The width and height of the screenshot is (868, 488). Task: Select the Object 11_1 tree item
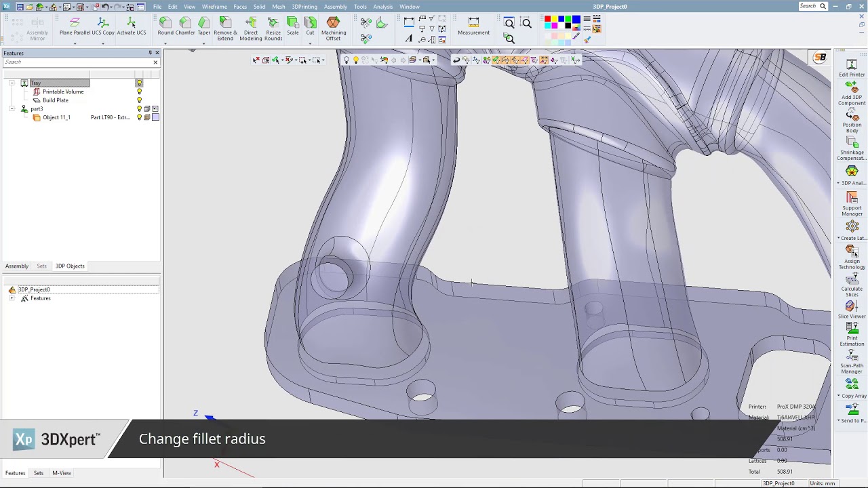pyautogui.click(x=56, y=118)
